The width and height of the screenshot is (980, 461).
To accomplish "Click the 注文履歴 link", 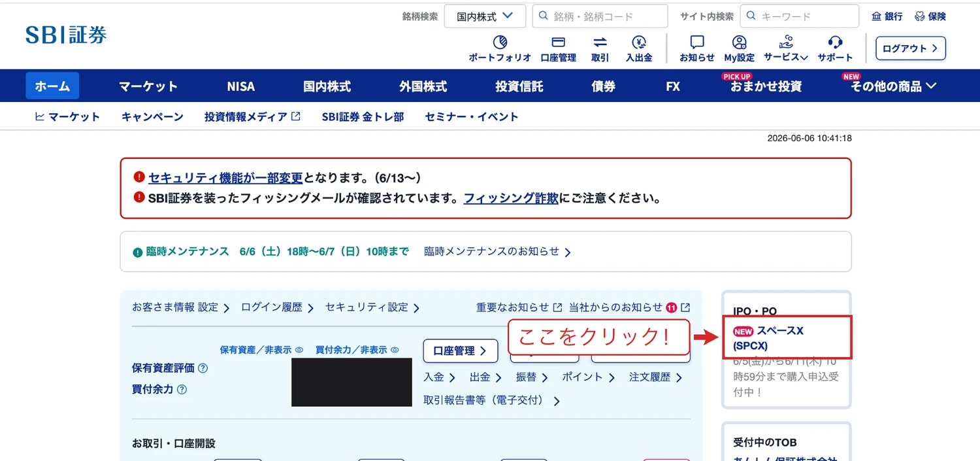I will point(655,377).
